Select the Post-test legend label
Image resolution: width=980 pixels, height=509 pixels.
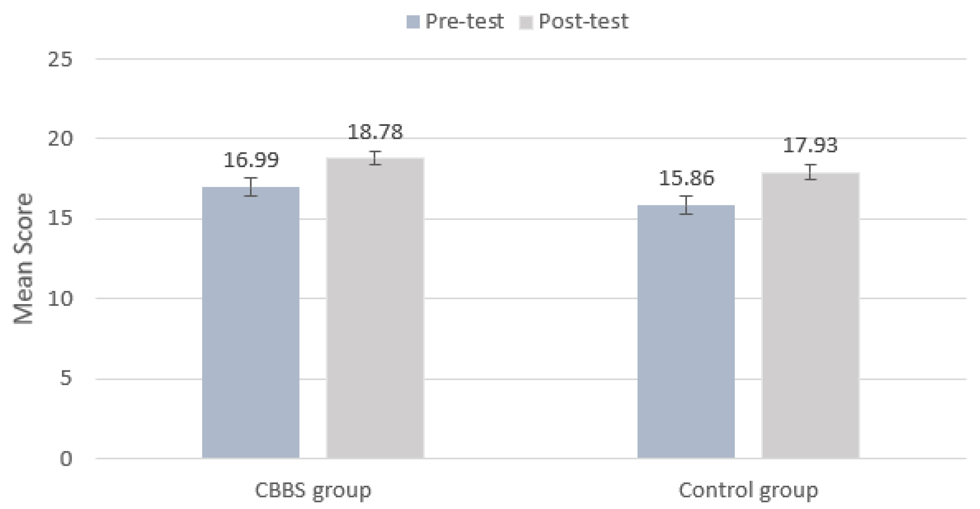tap(583, 21)
